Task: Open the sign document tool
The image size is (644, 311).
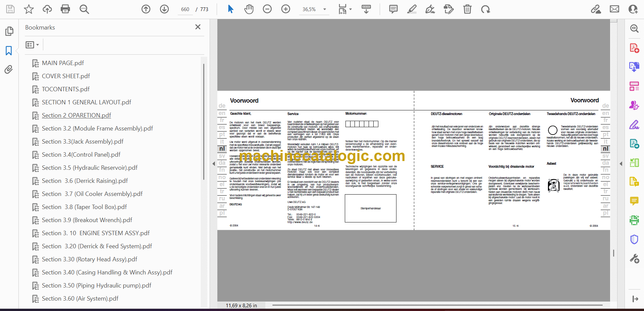Action: tap(430, 9)
